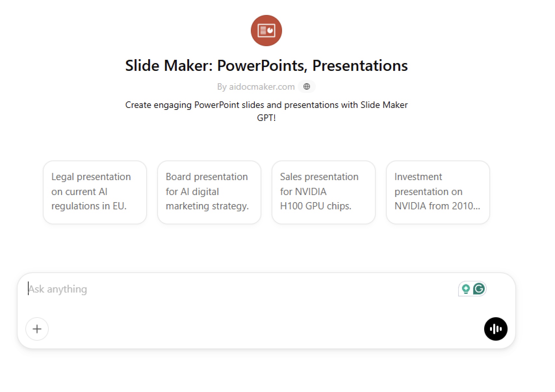
Task: Click the red Slide Maker logo icon
Action: (x=266, y=31)
